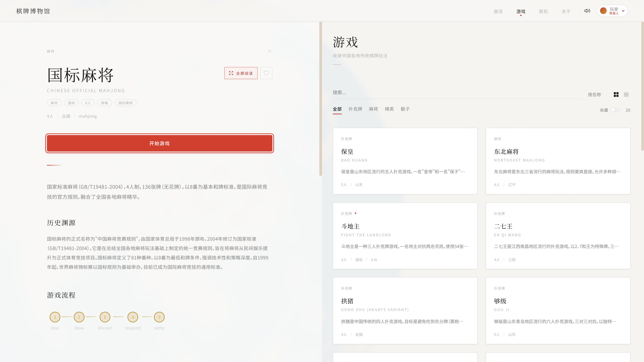Click the 全屏阅读 fullscreen reading button

click(x=241, y=73)
